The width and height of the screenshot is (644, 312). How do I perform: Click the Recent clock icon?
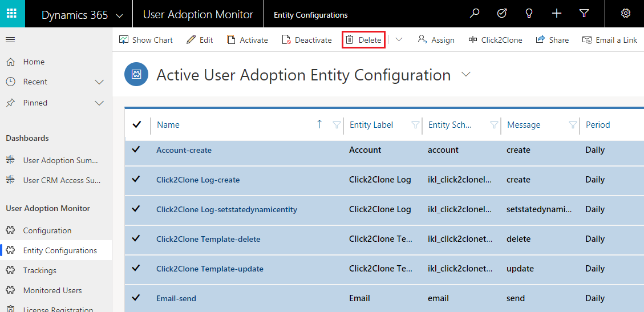[11, 82]
